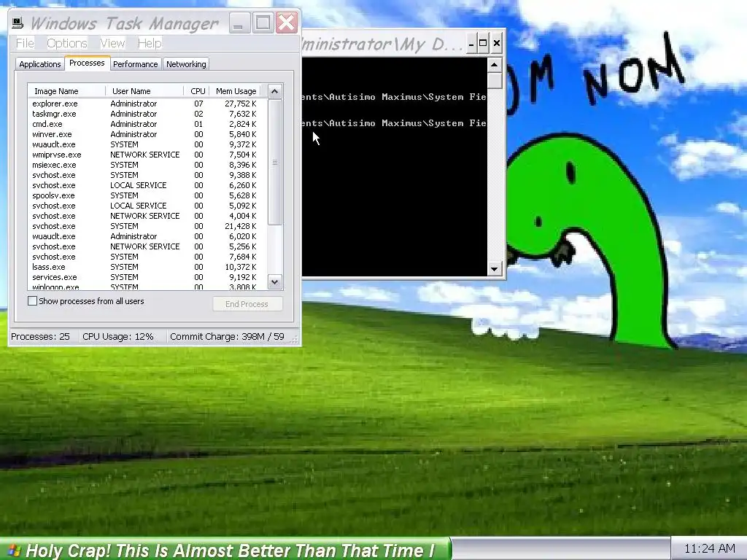Click the 11:24 AM taskbar clock
Screen dimensions: 747x560
coord(709,549)
